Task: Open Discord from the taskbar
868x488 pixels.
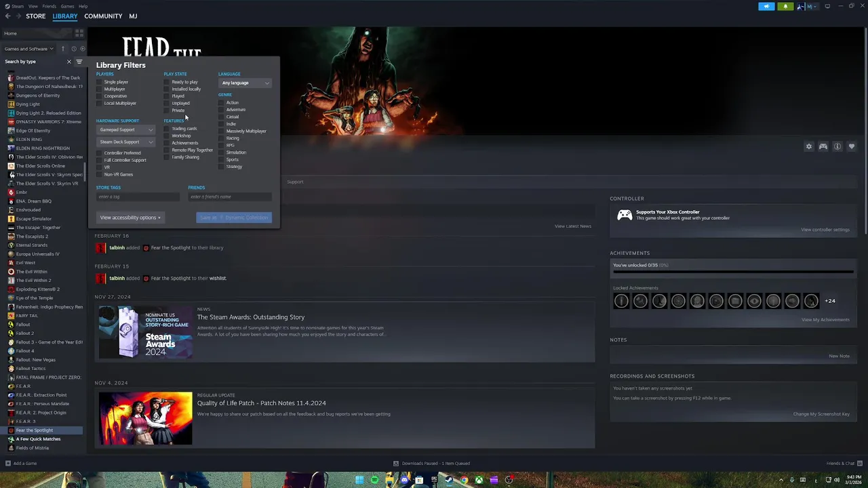Action: coord(404,481)
